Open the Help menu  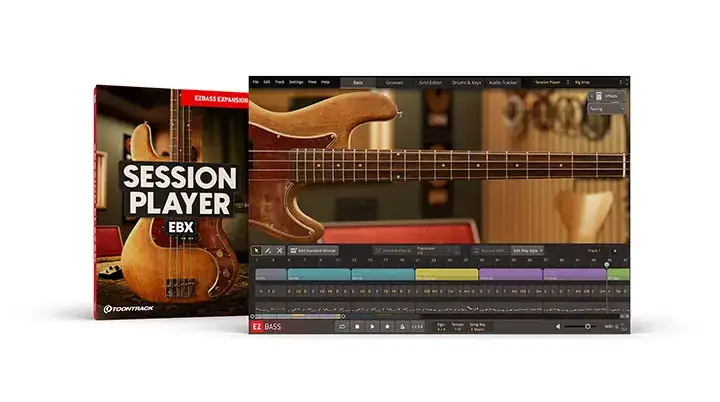325,82
